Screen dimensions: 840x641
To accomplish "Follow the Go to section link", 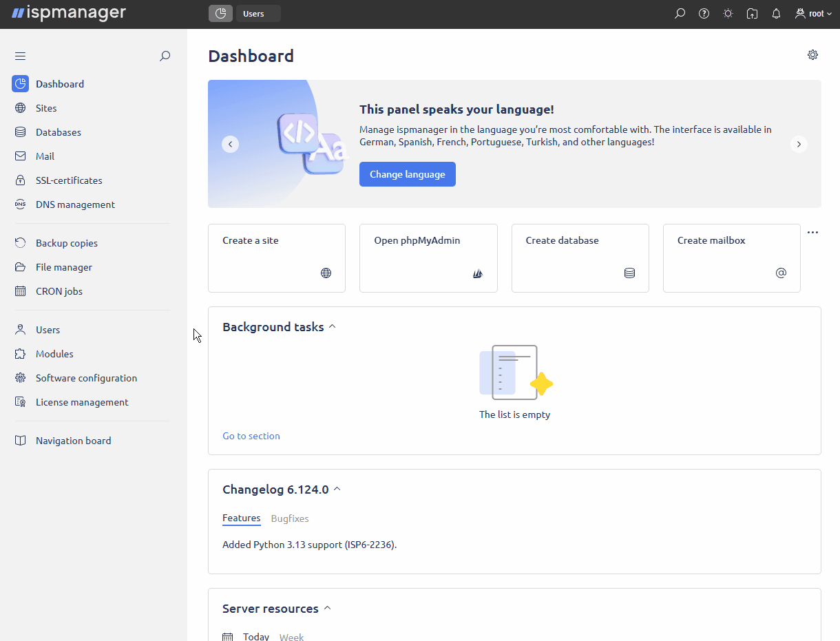I will [x=251, y=436].
